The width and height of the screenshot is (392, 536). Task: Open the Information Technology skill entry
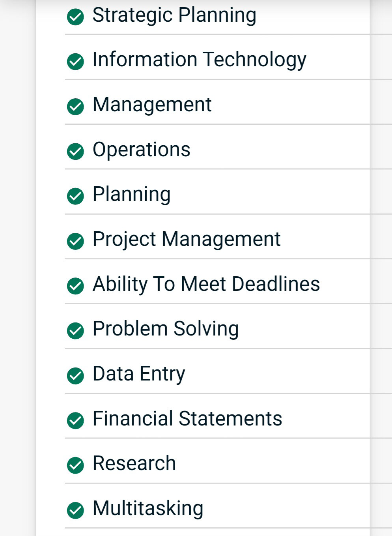tap(199, 60)
